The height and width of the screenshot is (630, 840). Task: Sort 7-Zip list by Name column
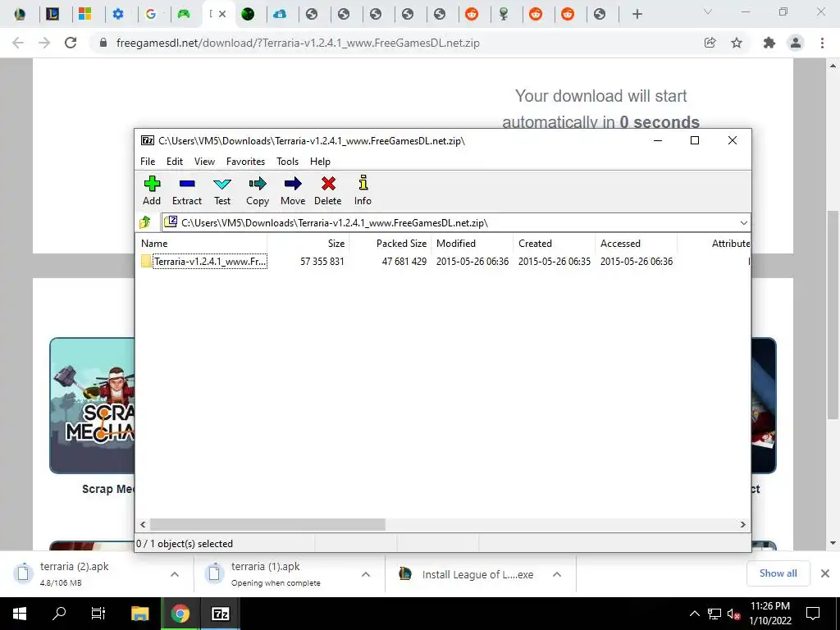(202, 243)
